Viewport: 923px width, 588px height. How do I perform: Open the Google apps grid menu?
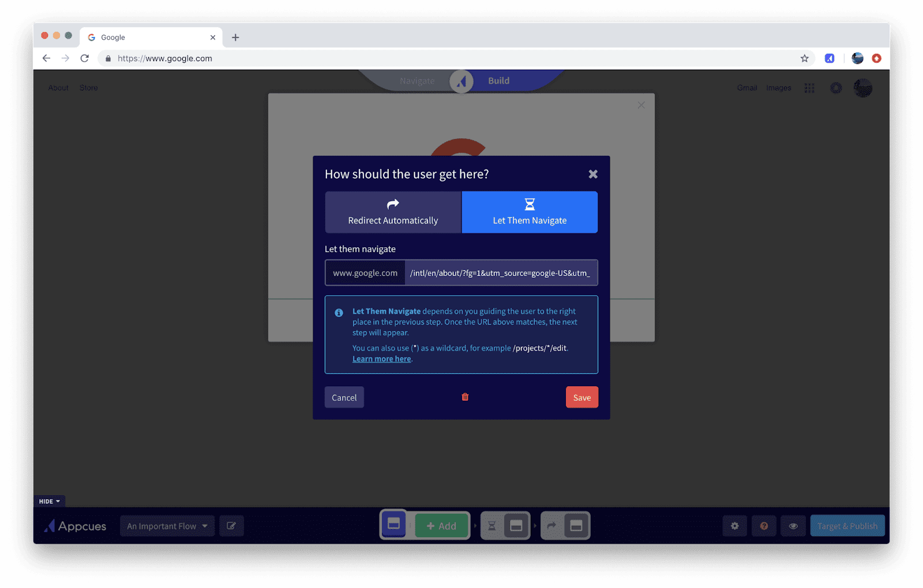point(809,88)
